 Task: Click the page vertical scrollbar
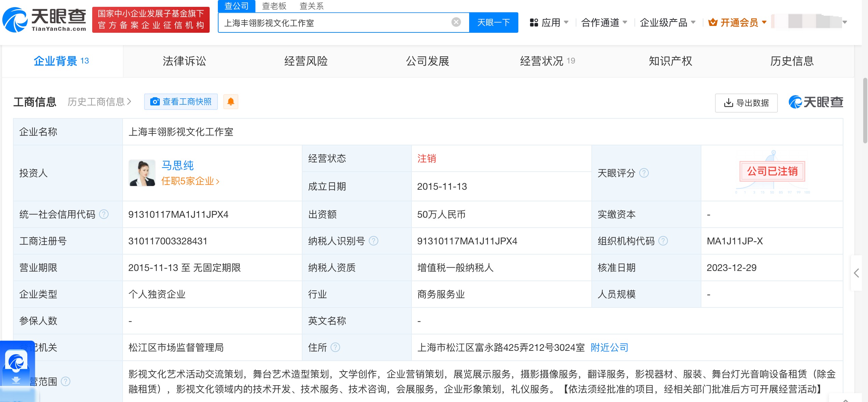click(x=865, y=110)
